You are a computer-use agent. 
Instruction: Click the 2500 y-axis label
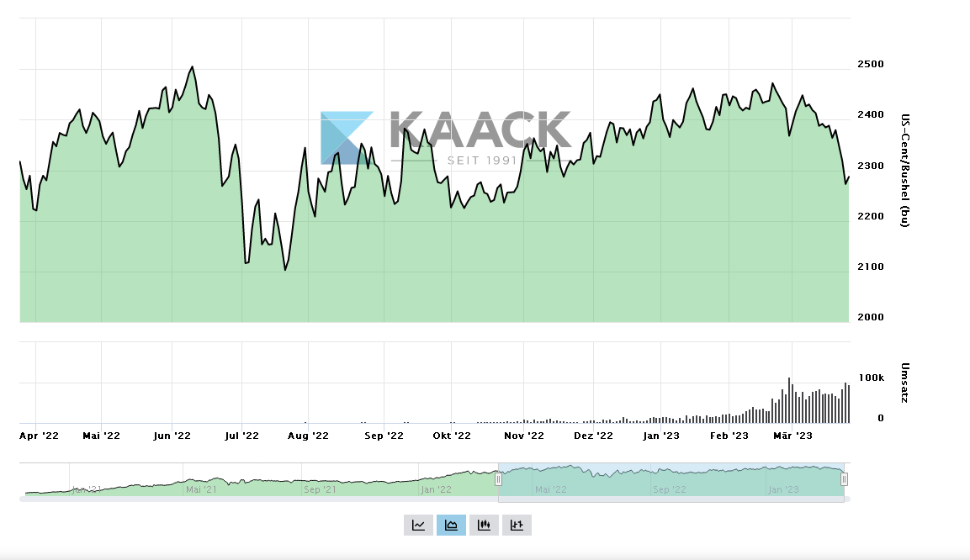pos(870,65)
